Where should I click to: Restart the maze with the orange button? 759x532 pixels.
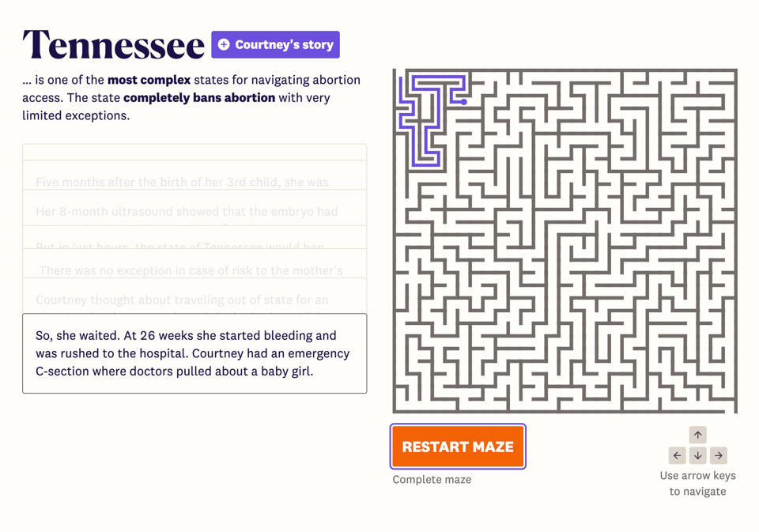click(458, 447)
